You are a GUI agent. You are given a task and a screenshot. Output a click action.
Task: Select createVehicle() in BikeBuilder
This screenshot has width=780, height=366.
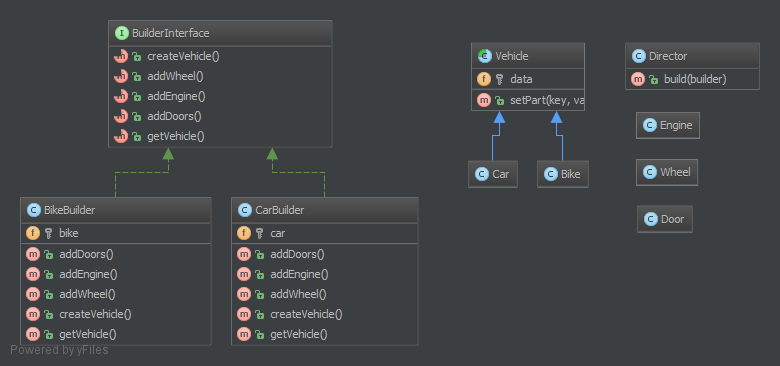click(95, 314)
